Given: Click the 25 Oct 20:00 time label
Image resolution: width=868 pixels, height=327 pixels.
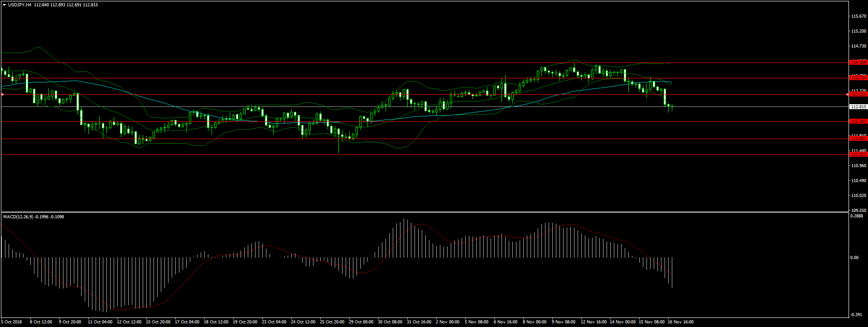Looking at the screenshot, I should [332, 322].
